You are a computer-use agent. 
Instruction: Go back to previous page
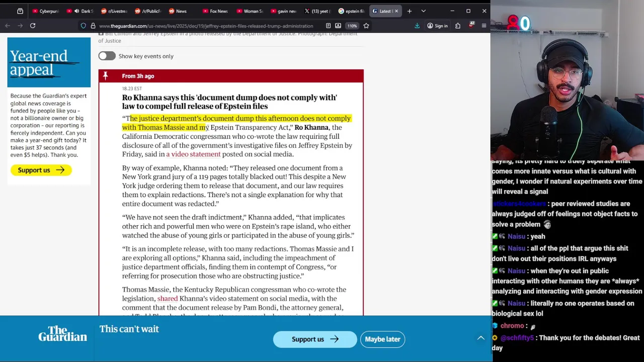[x=8, y=26]
